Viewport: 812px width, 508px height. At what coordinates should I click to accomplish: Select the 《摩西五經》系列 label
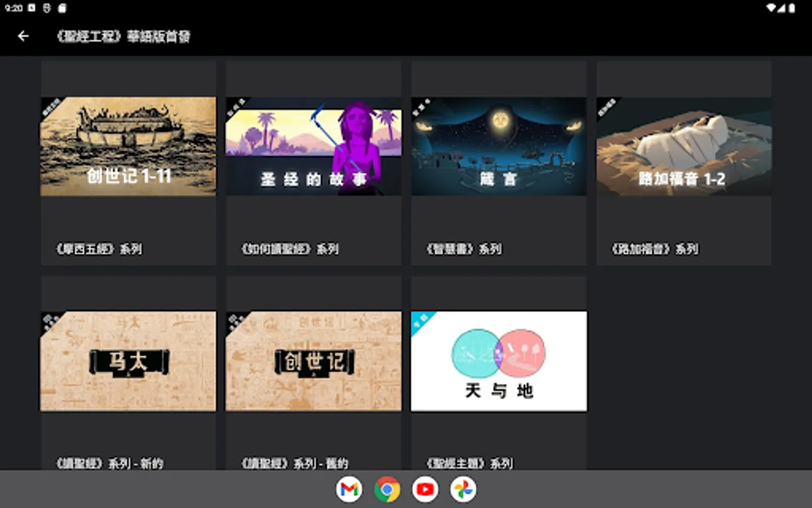[x=99, y=249]
